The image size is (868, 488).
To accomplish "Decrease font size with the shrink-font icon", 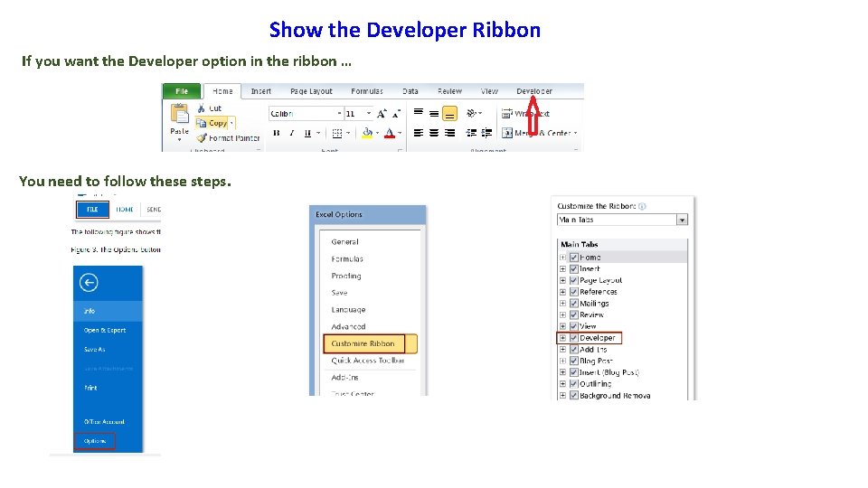I will tap(396, 114).
